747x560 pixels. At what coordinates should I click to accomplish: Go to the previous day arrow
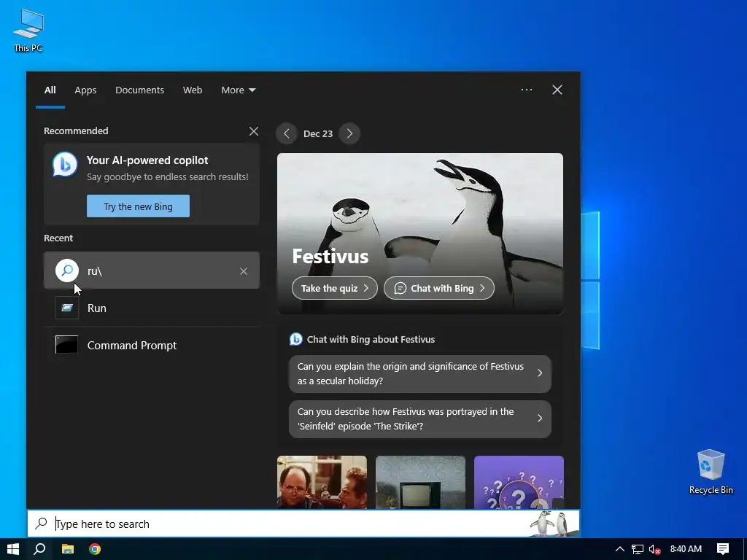(286, 134)
